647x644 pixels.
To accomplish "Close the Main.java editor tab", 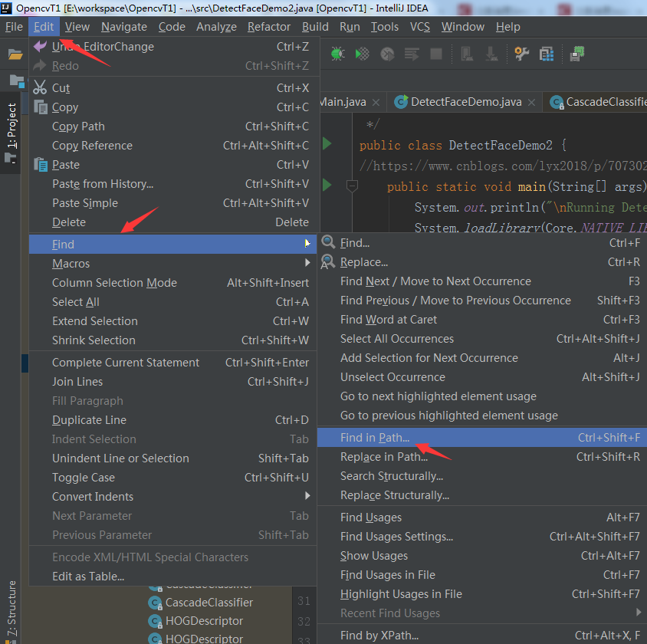I will coord(376,102).
